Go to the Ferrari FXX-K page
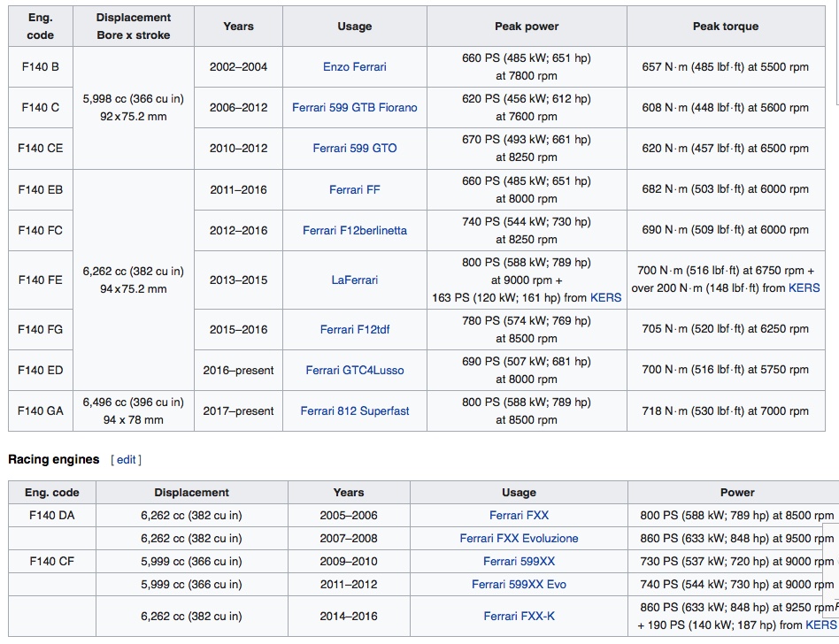839x644 pixels. tap(519, 617)
